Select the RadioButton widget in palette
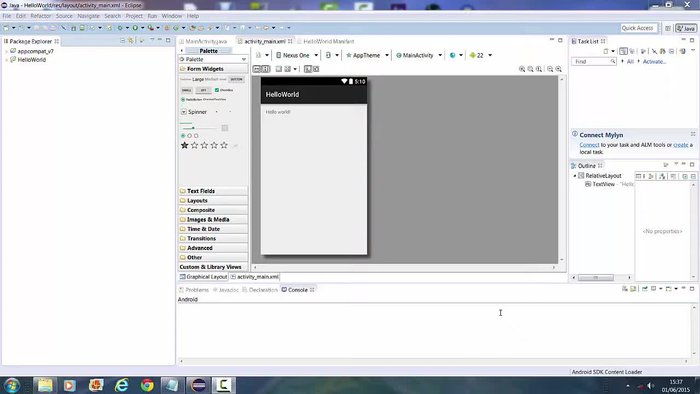Image resolution: width=700 pixels, height=394 pixels. click(x=192, y=100)
